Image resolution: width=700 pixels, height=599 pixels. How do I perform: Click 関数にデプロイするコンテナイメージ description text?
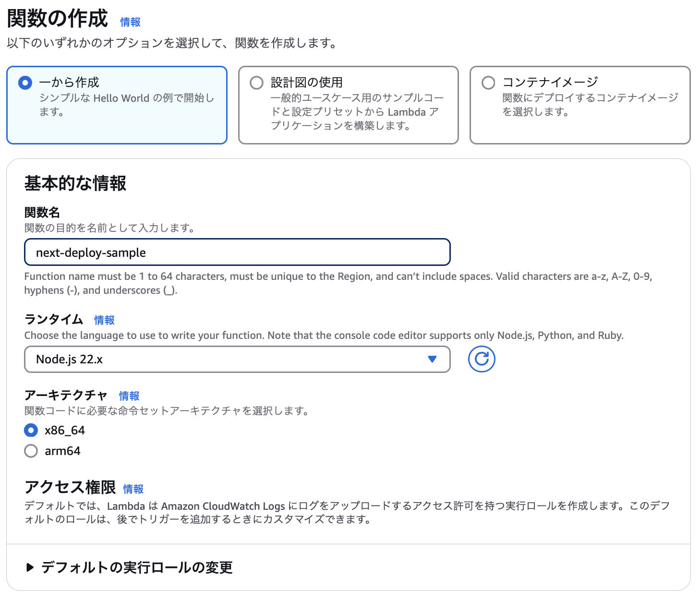coord(590,105)
